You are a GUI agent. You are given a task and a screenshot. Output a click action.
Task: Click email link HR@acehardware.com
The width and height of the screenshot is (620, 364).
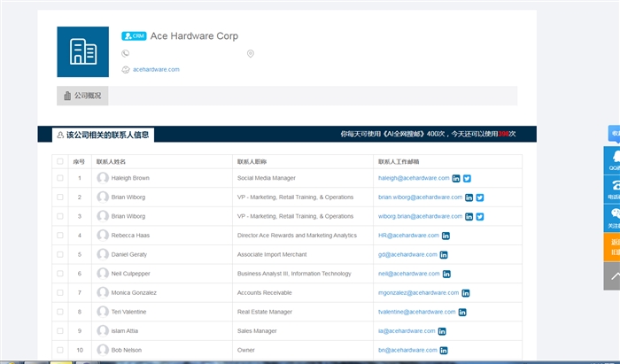pos(408,236)
